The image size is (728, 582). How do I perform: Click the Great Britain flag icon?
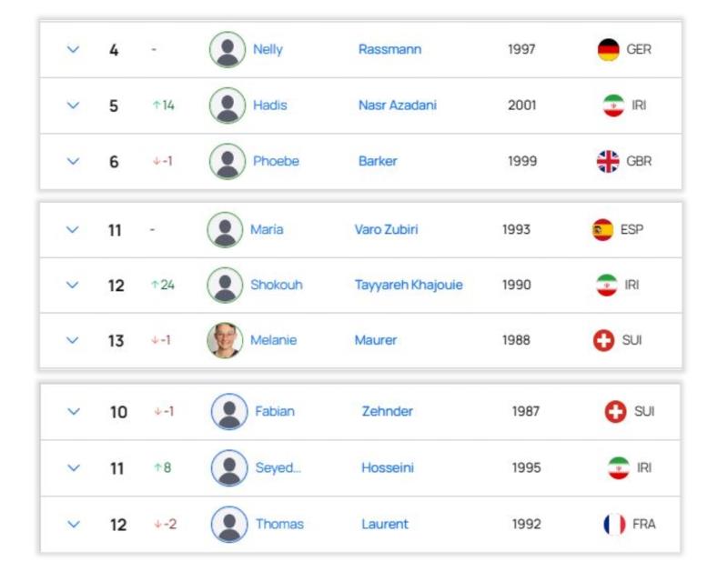(x=608, y=162)
